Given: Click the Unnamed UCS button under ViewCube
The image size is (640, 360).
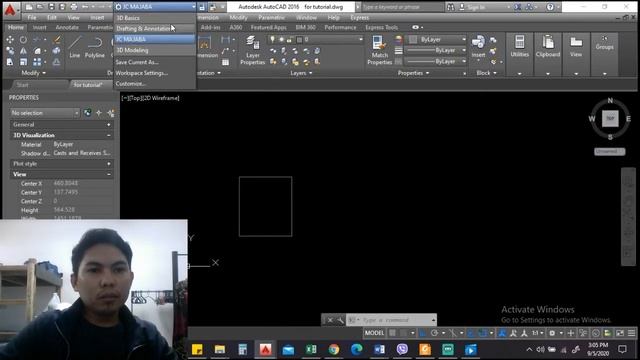Looking at the screenshot, I should (609, 151).
